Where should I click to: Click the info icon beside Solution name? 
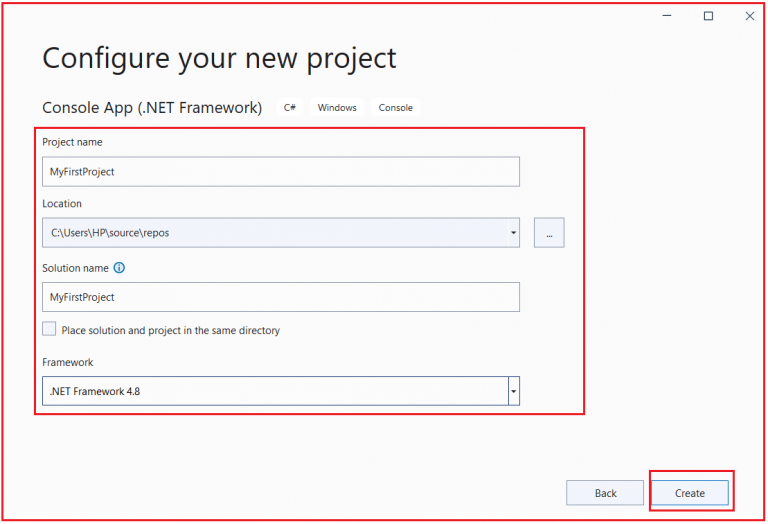pos(119,268)
